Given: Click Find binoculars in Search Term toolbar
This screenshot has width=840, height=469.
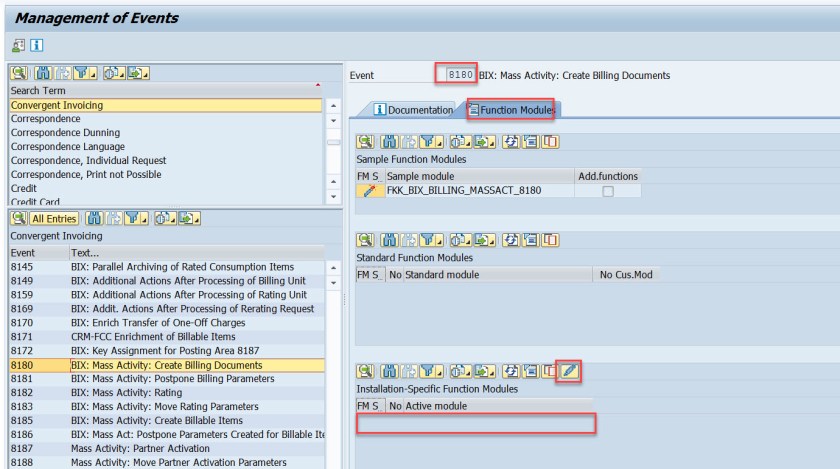Looking at the screenshot, I should (x=43, y=73).
